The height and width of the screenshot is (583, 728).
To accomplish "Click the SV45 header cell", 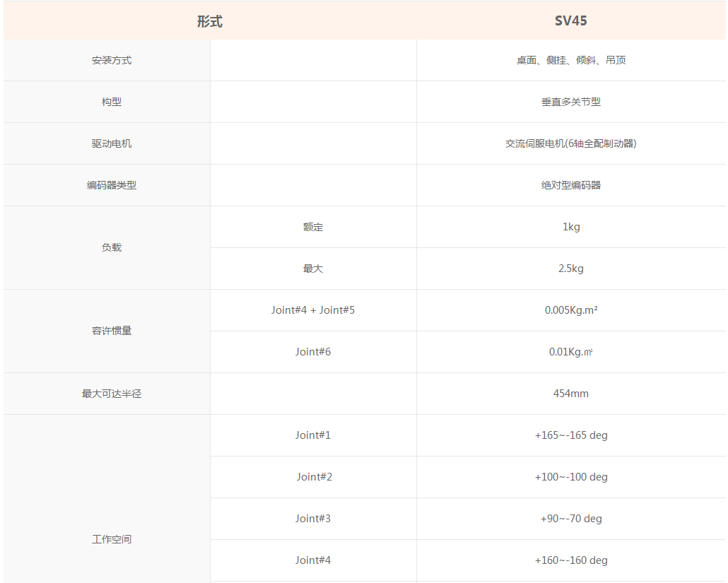I will point(570,21).
